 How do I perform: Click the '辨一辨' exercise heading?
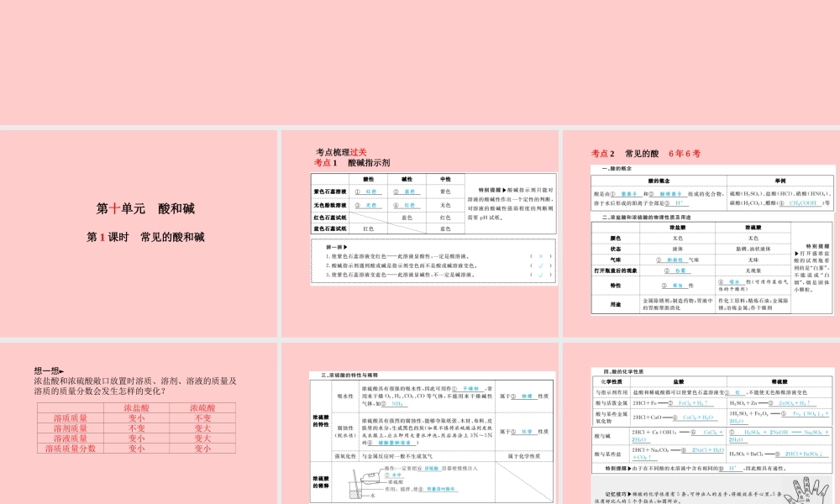337,247
